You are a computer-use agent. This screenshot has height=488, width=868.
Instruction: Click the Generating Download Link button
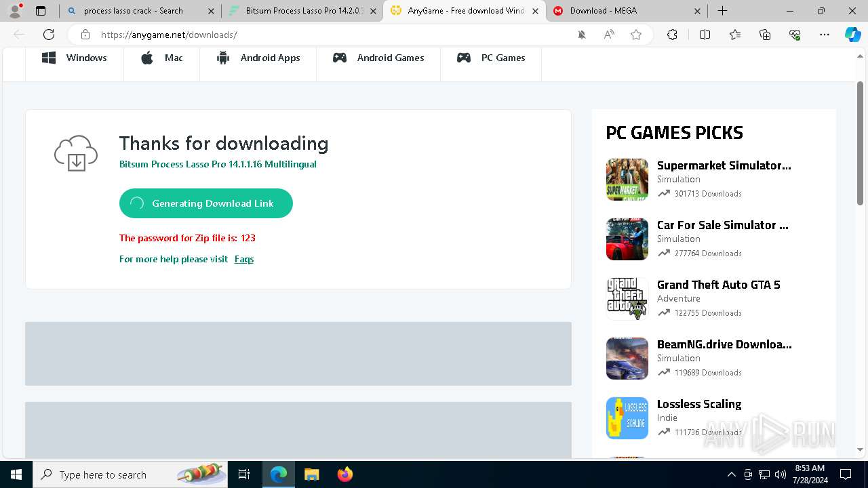point(206,203)
